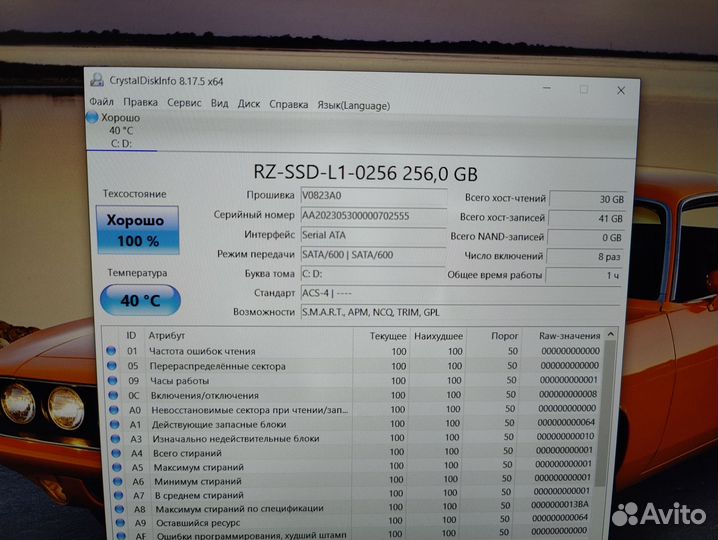718x540 pixels.
Task: Click the 40 °C temperature button
Action: 140,300
